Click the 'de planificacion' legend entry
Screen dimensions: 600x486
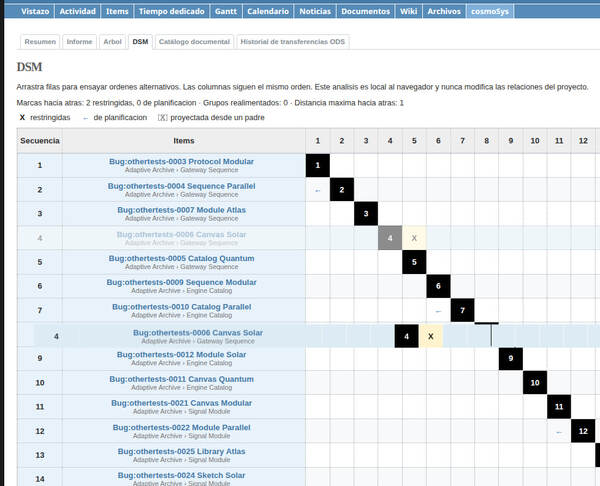point(115,117)
